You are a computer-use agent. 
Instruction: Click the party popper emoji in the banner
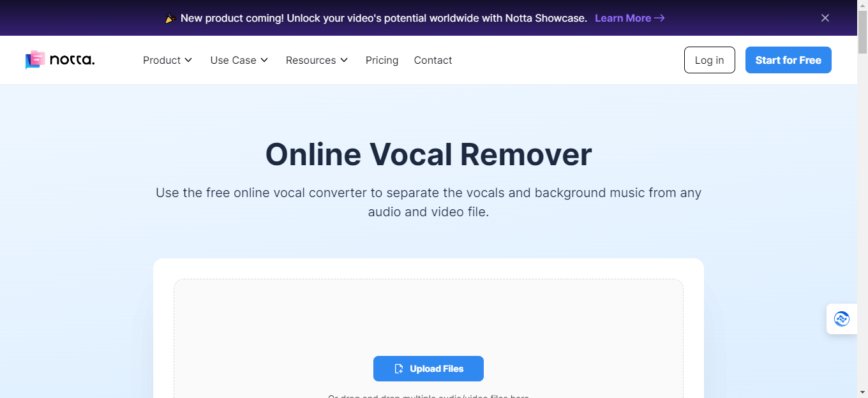click(x=169, y=18)
